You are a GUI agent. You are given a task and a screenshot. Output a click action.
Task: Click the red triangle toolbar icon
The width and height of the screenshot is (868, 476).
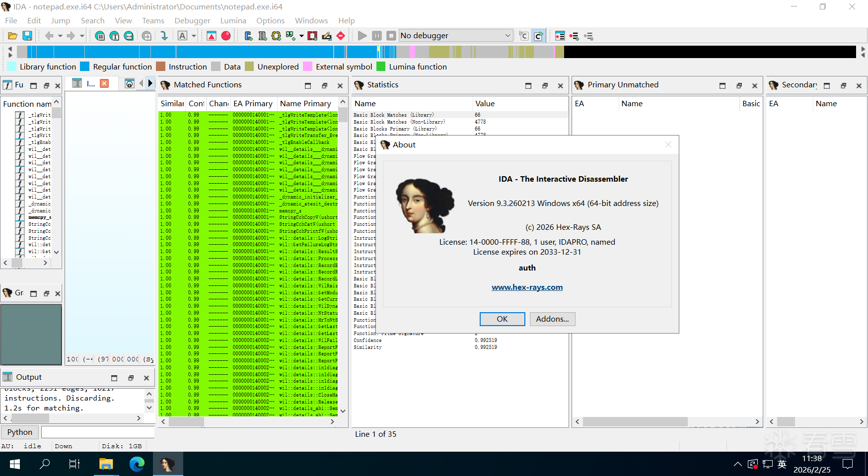[212, 36]
